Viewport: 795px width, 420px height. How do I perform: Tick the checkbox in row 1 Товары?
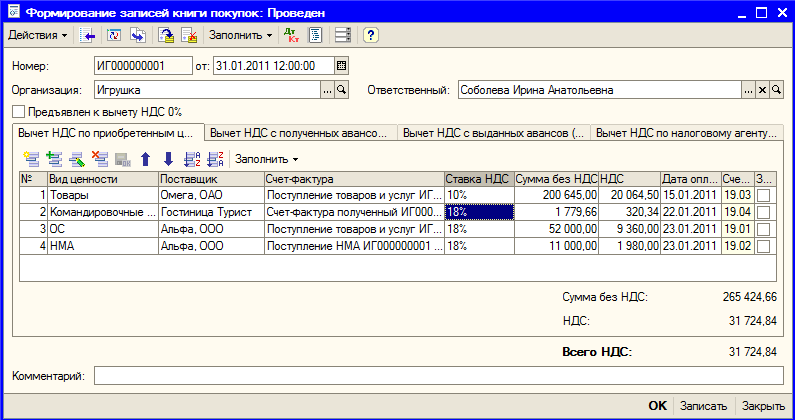pyautogui.click(x=763, y=195)
